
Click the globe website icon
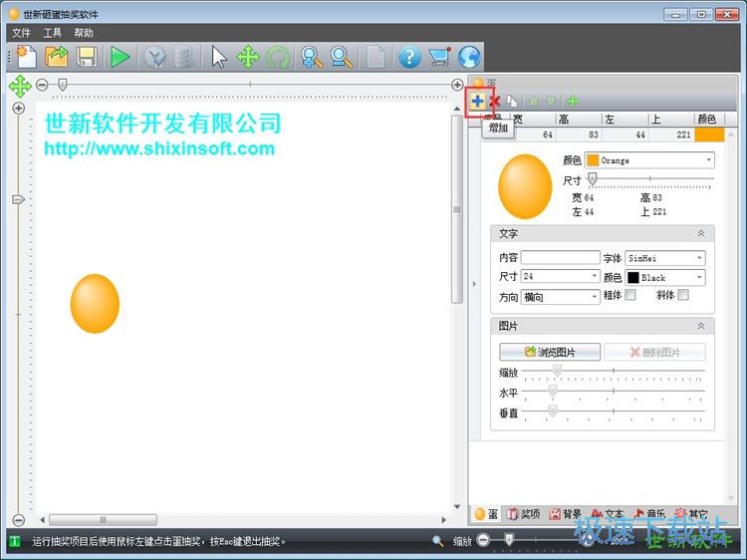469,57
